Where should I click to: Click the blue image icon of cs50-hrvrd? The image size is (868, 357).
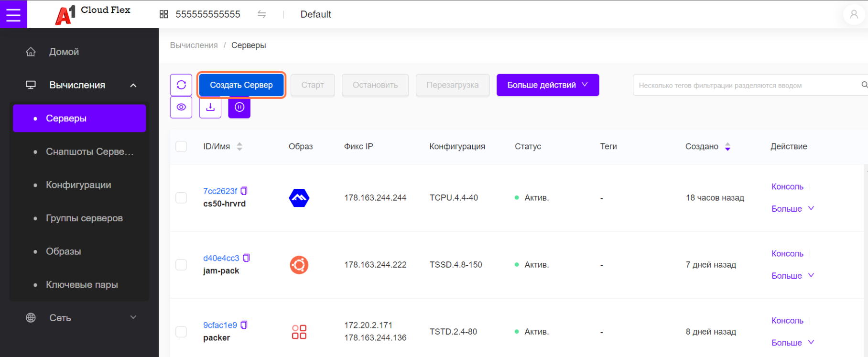[299, 198]
